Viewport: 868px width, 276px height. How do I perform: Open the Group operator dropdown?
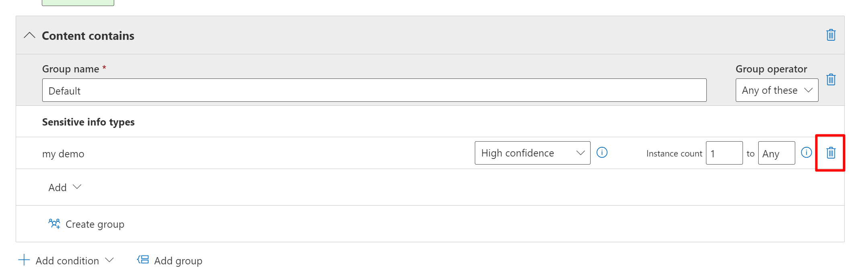pyautogui.click(x=777, y=90)
